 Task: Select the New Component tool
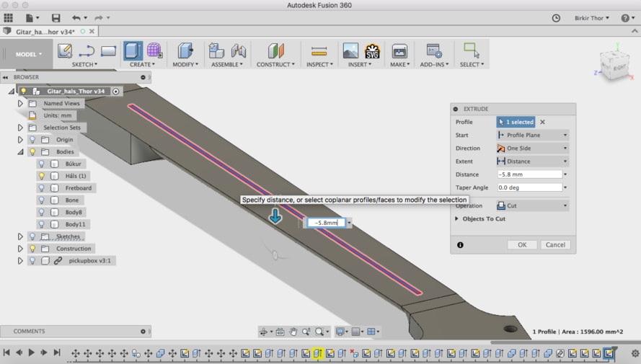pos(216,50)
